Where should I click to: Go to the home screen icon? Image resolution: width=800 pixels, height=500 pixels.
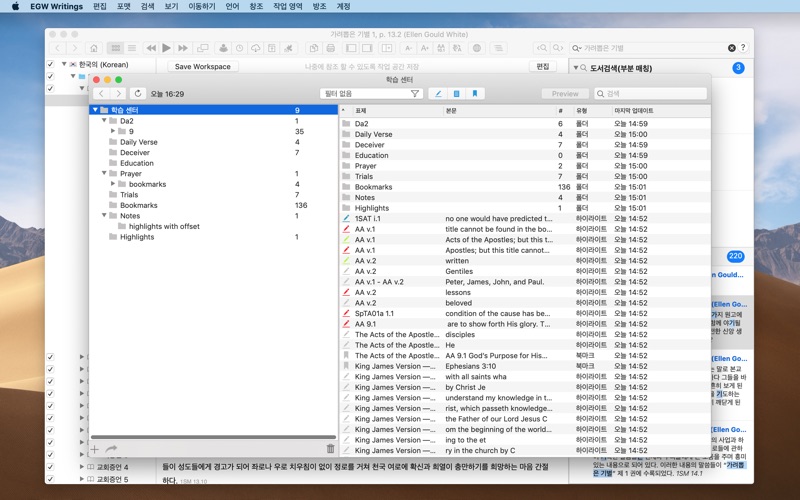point(93,48)
